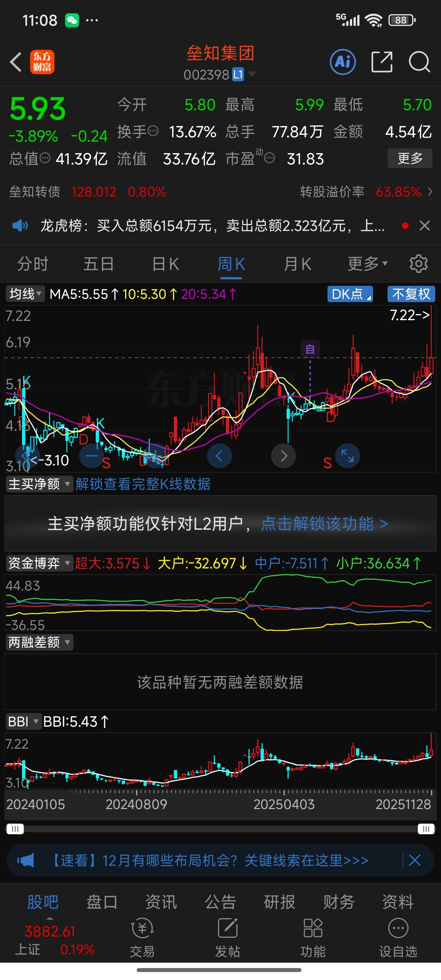Open the 公告 tab
This screenshot has width=441, height=980.
[220, 902]
